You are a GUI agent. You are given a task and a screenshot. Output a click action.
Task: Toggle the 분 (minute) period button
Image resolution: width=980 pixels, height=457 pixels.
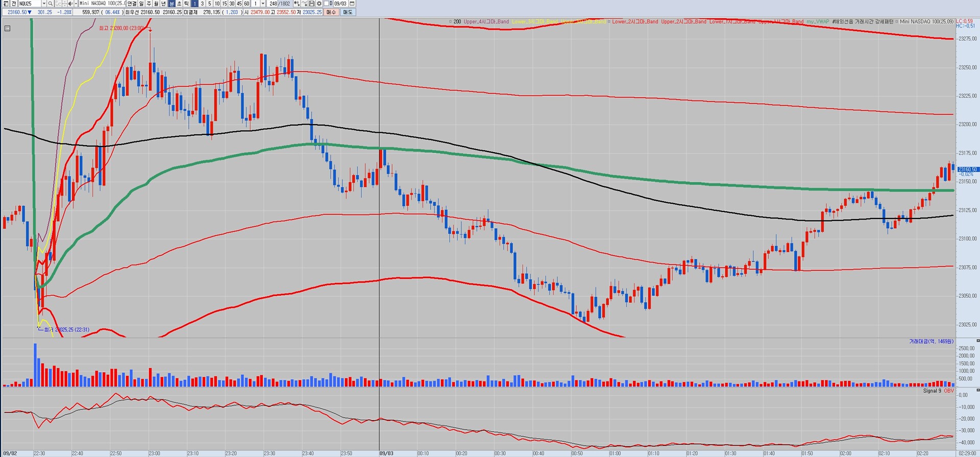point(171,4)
